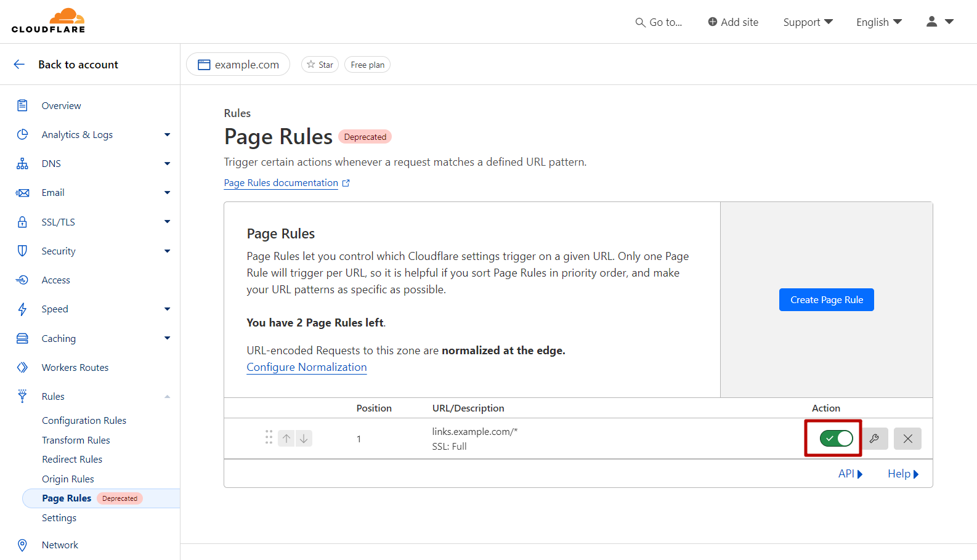Go to Overview in the sidebar
Viewport: 977px width, 560px height.
coord(61,106)
